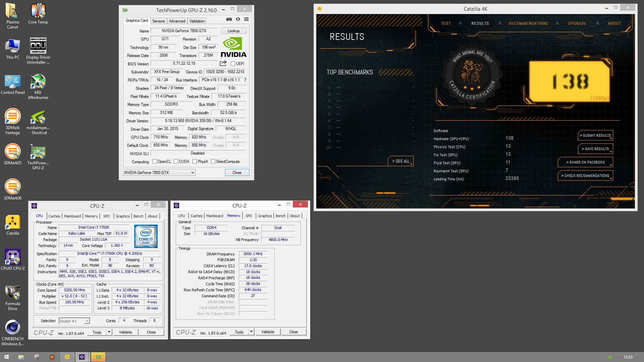Click the GPU-Z refresh icon
Viewport: 644px width, 362px height.
point(238,19)
